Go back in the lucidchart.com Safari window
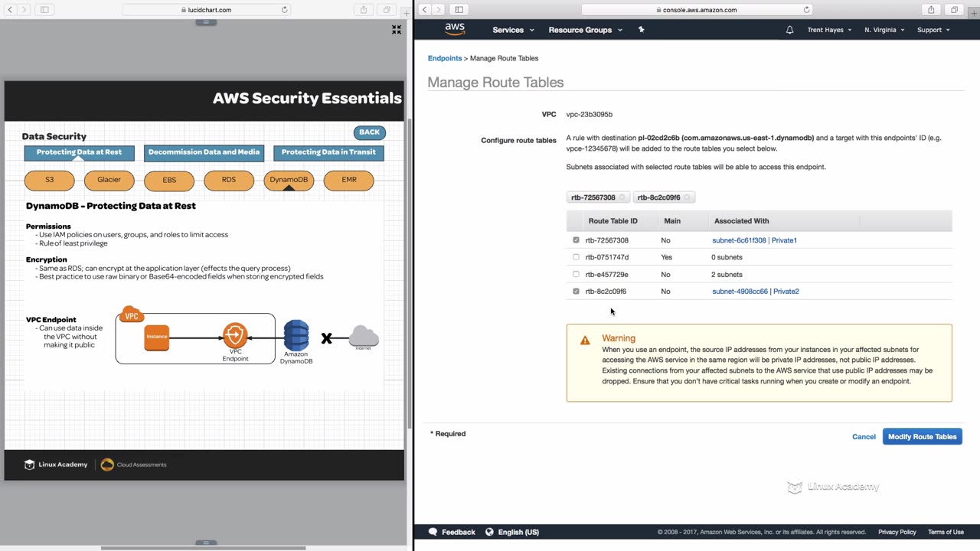This screenshot has height=551, width=980. point(10,10)
